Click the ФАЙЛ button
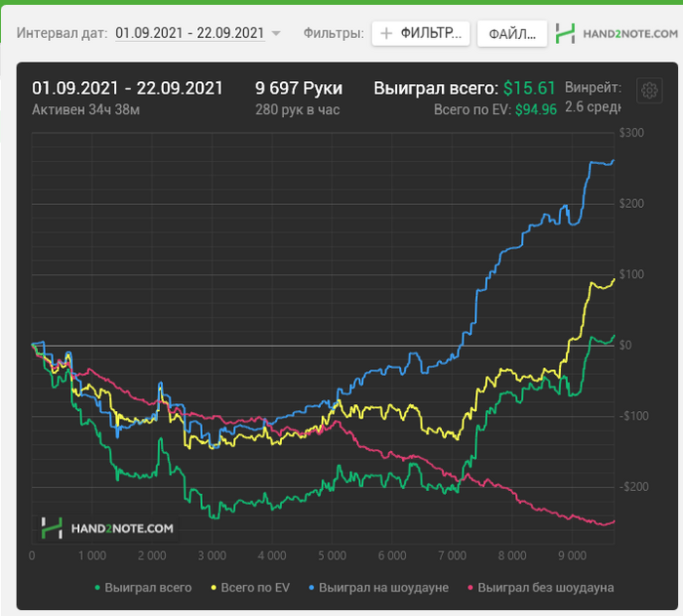Screen dimensions: 683x616 point(512,33)
